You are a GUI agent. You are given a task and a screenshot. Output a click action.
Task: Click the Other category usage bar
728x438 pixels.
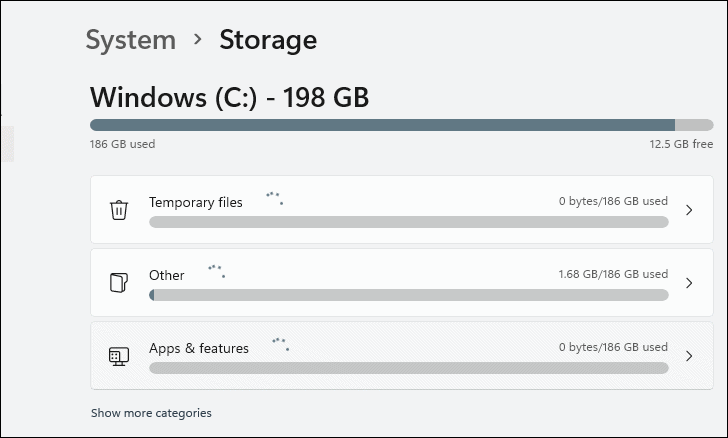(408, 295)
